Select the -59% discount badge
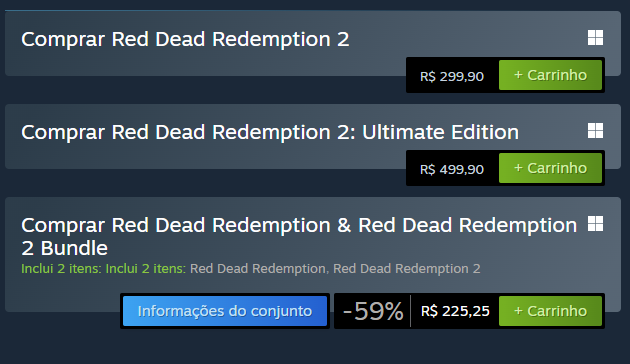The height and width of the screenshot is (364, 630). click(373, 311)
